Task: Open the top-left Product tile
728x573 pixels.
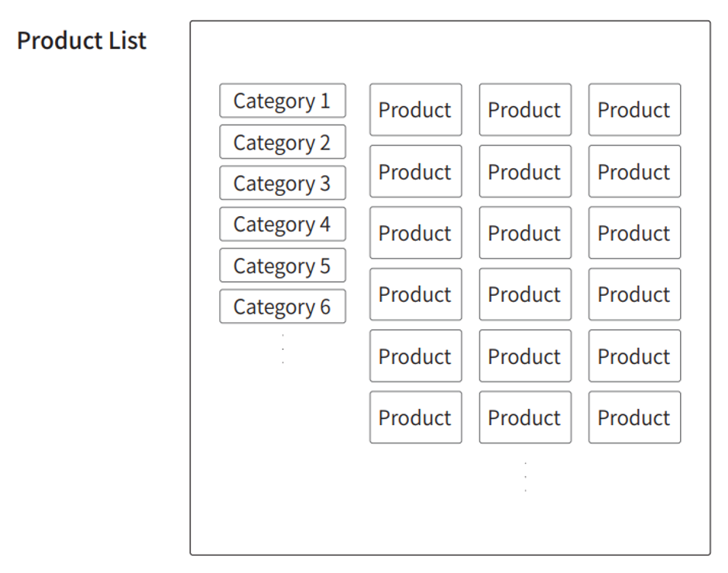Action: point(416,110)
